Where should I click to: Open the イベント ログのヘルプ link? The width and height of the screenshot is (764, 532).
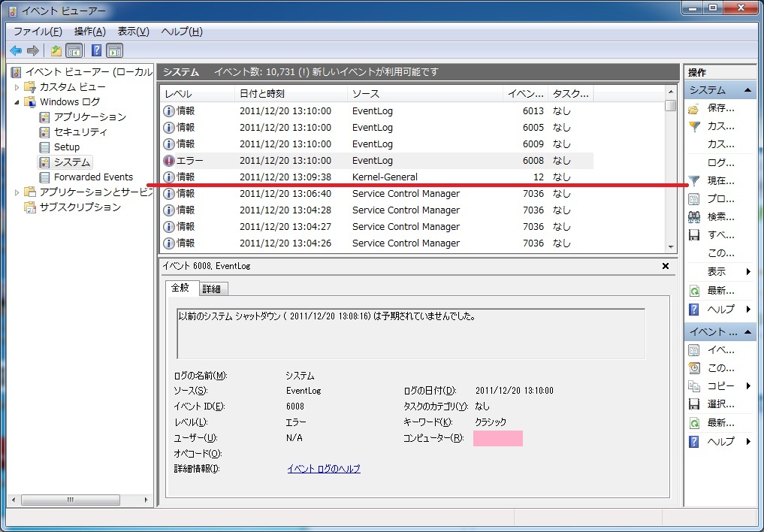click(x=324, y=469)
